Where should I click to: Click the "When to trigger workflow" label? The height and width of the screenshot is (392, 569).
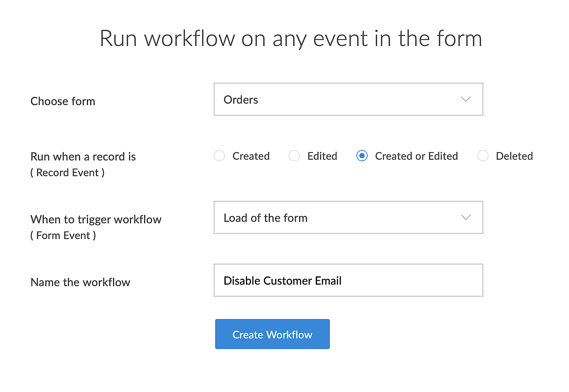[x=96, y=220]
